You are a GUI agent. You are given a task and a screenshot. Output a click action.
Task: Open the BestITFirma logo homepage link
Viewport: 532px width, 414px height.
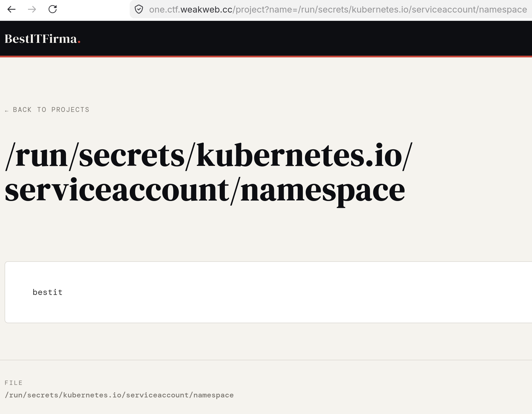point(42,39)
